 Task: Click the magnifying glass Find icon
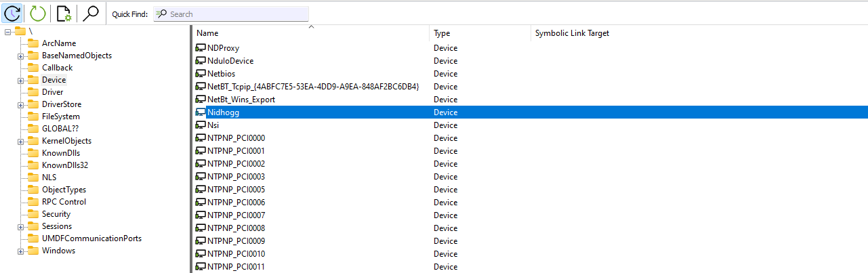coord(91,13)
